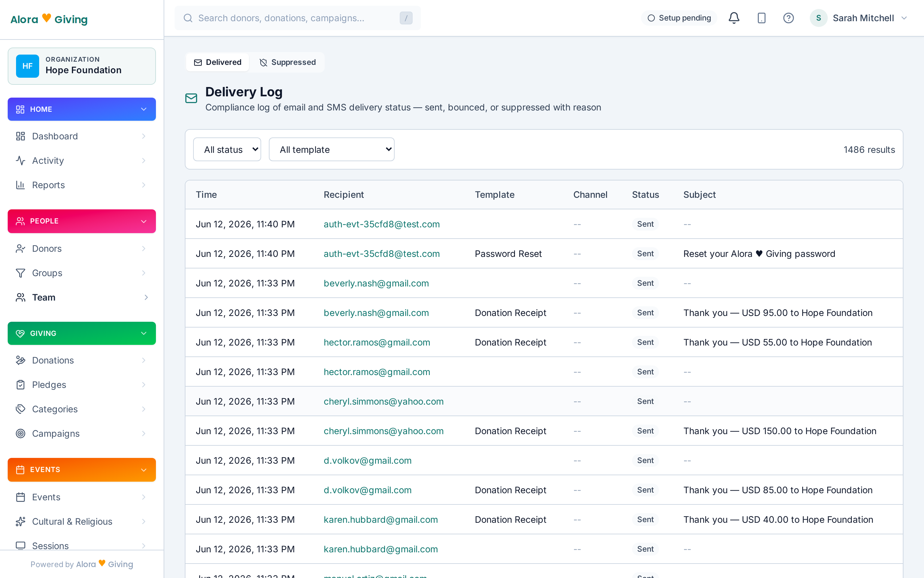
Task: Click the Status column header
Action: click(645, 195)
